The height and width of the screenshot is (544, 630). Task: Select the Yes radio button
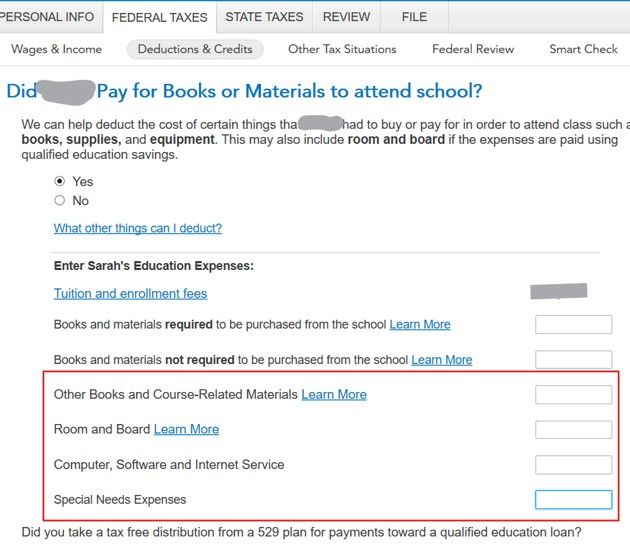tap(60, 181)
